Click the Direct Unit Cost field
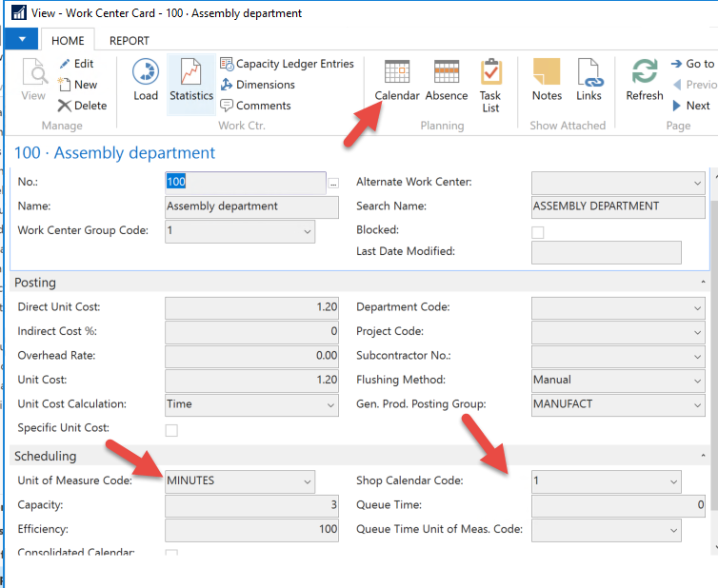This screenshot has width=718, height=588. 251,308
